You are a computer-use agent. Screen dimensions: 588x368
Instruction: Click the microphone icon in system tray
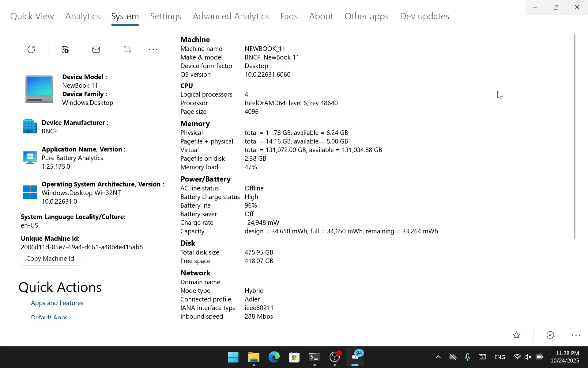pyautogui.click(x=467, y=357)
